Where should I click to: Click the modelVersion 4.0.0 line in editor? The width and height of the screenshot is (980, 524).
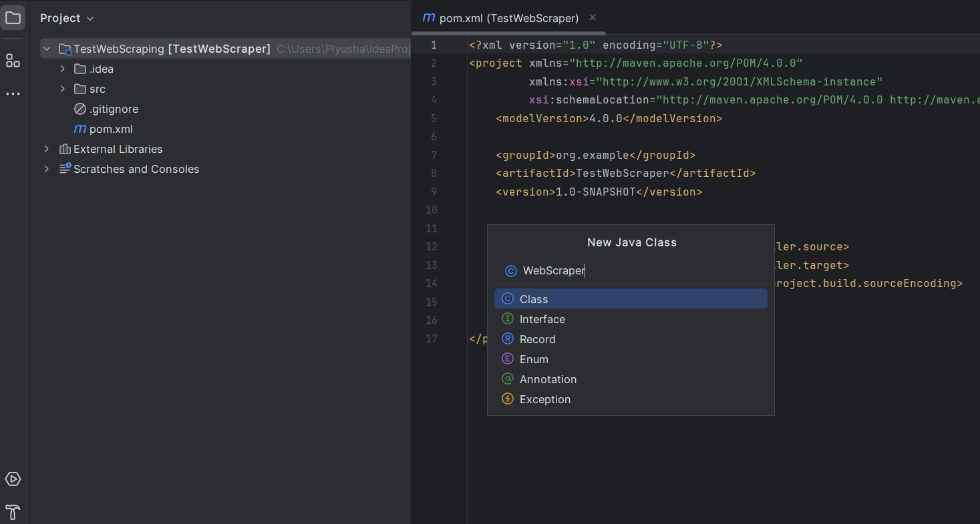[x=609, y=118]
